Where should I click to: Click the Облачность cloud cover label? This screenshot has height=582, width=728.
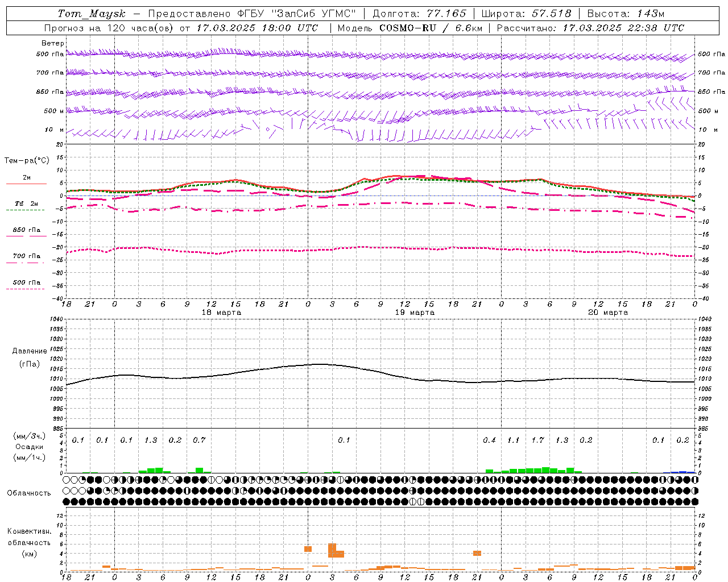tap(29, 493)
